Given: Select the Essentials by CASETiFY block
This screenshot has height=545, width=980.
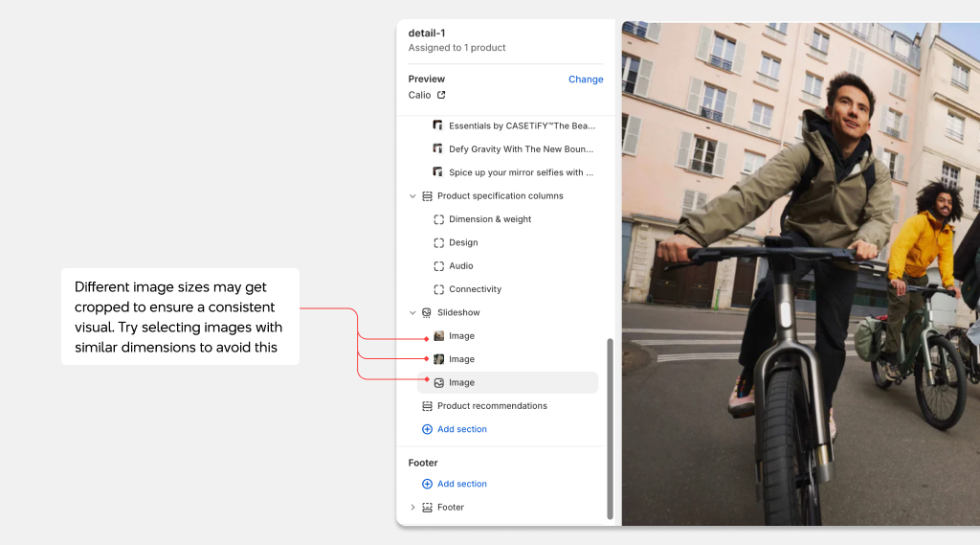Looking at the screenshot, I should (x=521, y=125).
